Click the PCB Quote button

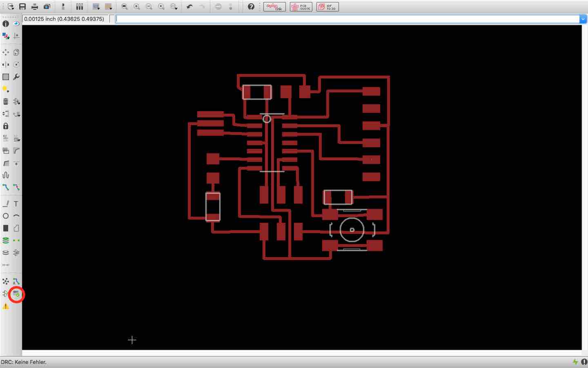pyautogui.click(x=301, y=7)
